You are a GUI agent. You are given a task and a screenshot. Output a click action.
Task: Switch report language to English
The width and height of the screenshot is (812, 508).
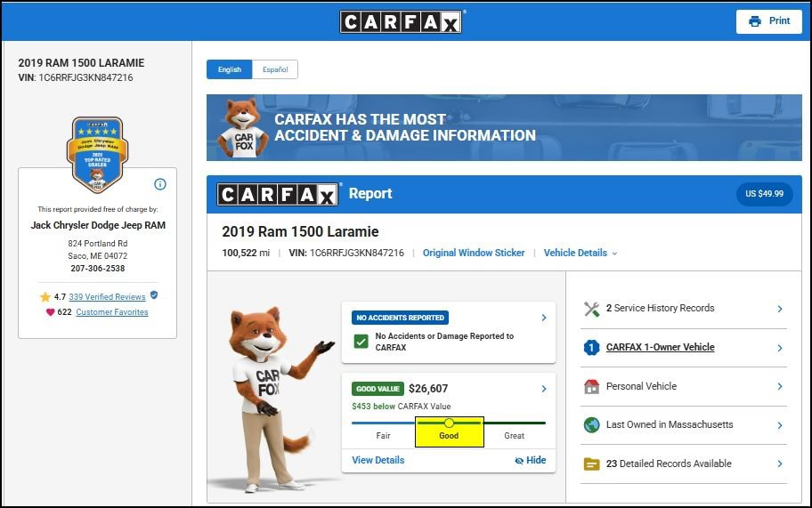click(x=230, y=69)
